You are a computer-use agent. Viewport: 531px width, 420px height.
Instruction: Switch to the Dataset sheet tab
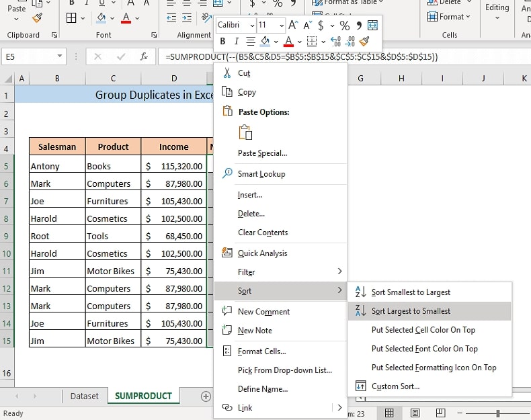(x=84, y=396)
